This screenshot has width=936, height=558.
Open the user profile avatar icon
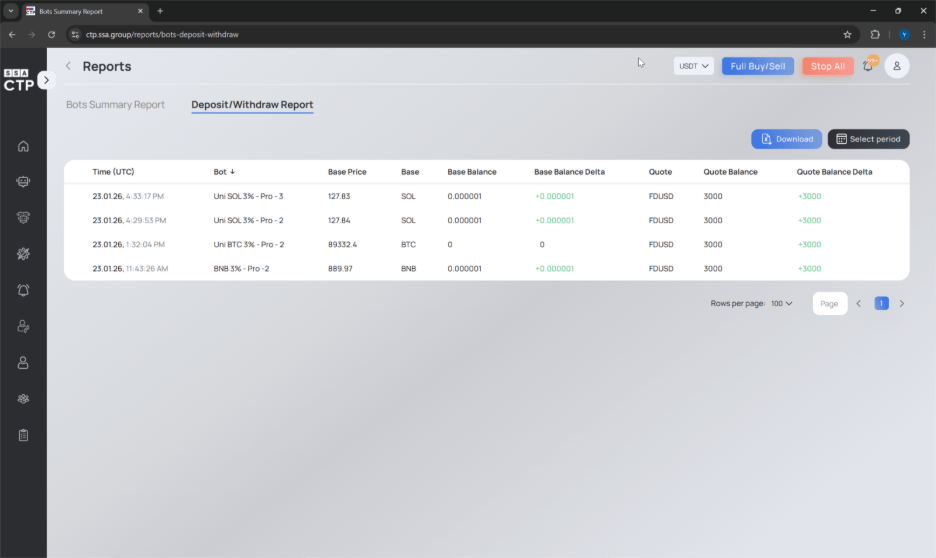[897, 66]
